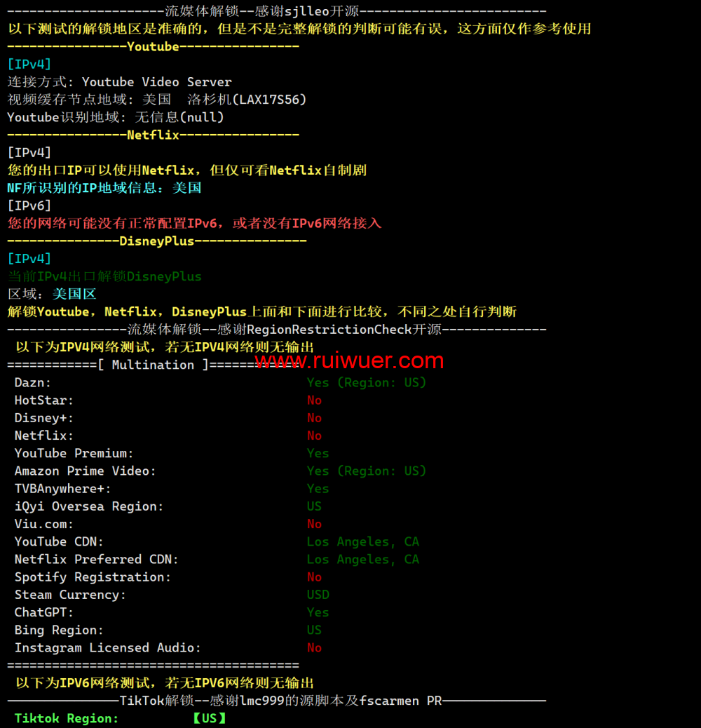
Task: Click the Yes result beside ChatGPT
Action: click(318, 612)
